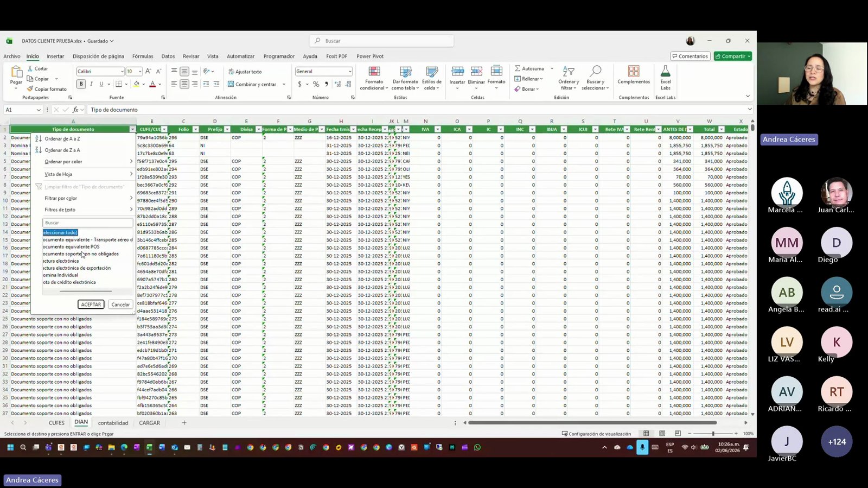Image resolution: width=868 pixels, height=488 pixels.
Task: Click the Cortar scissors icon
Action: click(30, 69)
